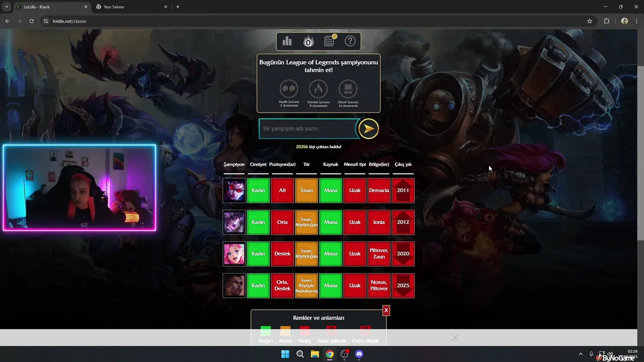This screenshot has height=362, width=644.
Task: Open Windows taskbar search
Action: (x=300, y=354)
